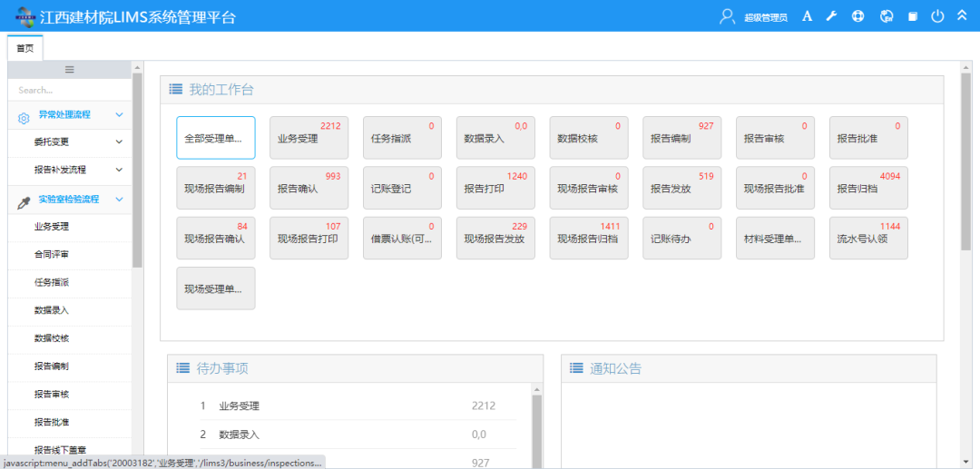Click the power logout icon
The width and height of the screenshot is (980, 469).
coord(937,16)
